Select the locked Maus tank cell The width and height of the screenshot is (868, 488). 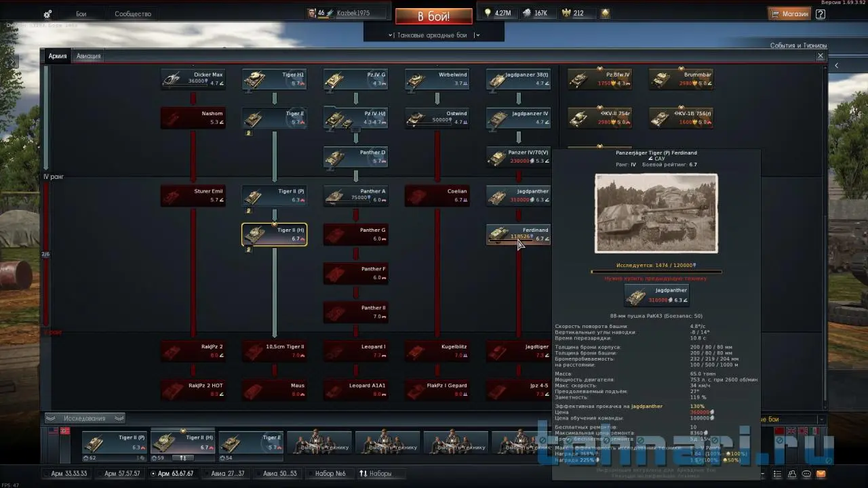(x=275, y=390)
